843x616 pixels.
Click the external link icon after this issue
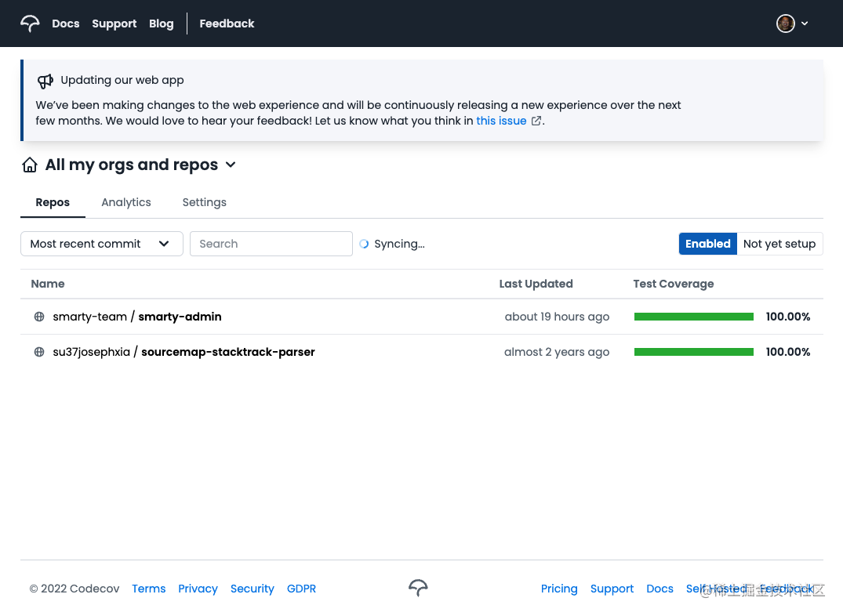536,121
